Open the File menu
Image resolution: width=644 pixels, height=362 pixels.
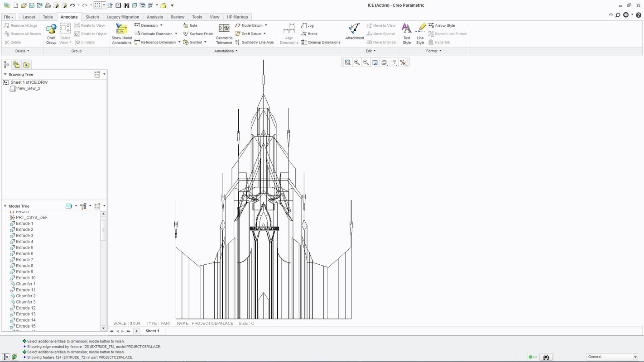8,17
